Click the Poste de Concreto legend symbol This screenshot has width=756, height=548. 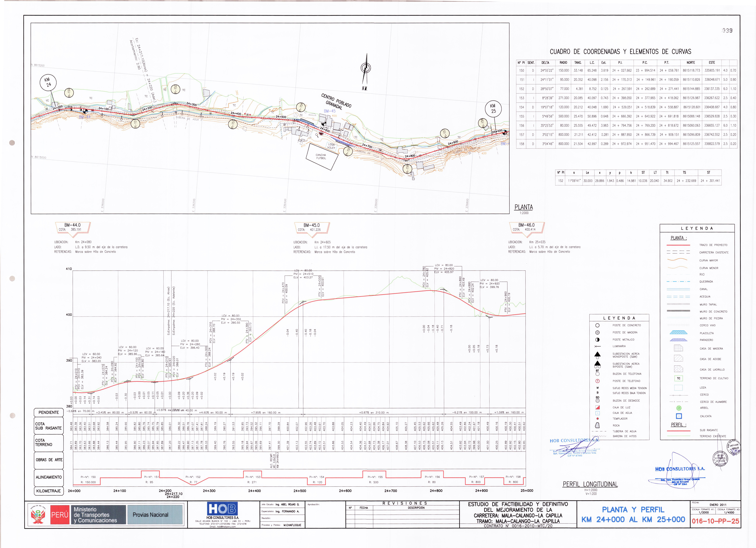pos(597,325)
